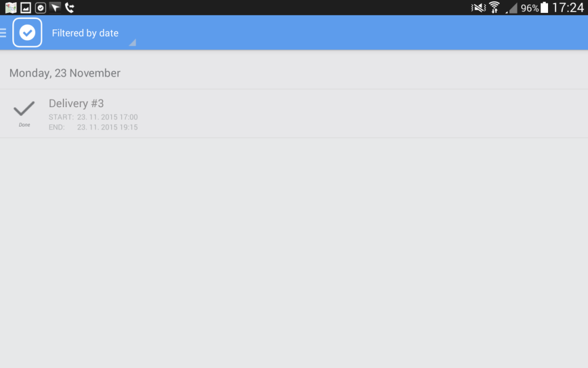Viewport: 588px width, 368px height.
Task: Tap the app checkmark logo icon
Action: (x=28, y=32)
